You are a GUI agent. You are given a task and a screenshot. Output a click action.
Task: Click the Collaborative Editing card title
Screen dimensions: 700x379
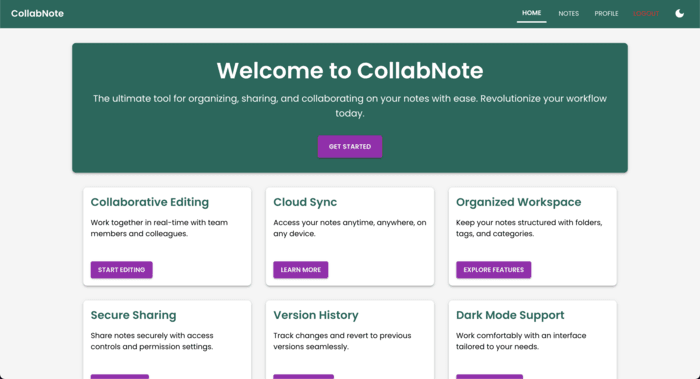[150, 202]
